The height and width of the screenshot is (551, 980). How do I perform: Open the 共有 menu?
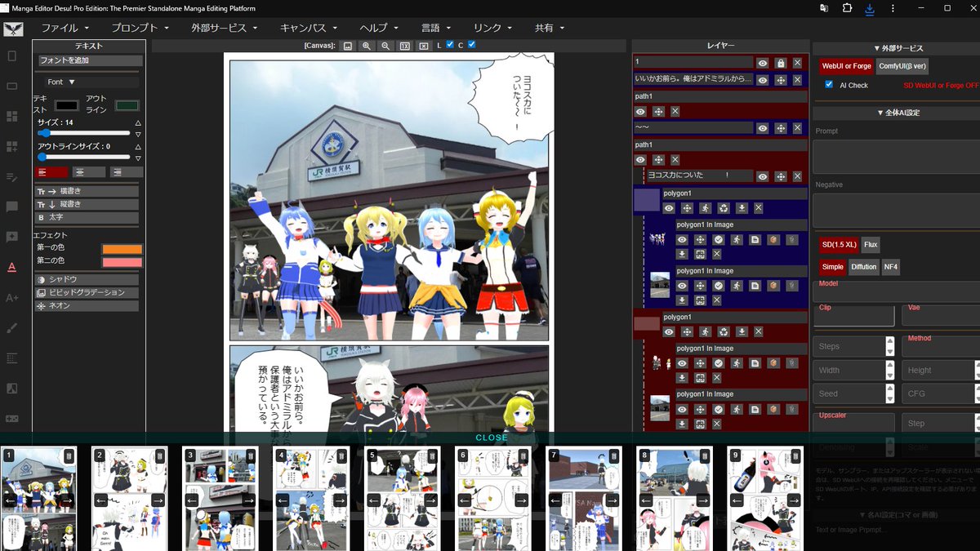pyautogui.click(x=549, y=28)
